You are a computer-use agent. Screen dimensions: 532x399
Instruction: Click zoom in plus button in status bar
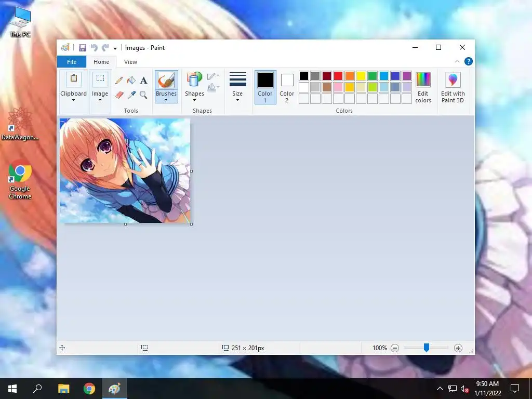(458, 348)
